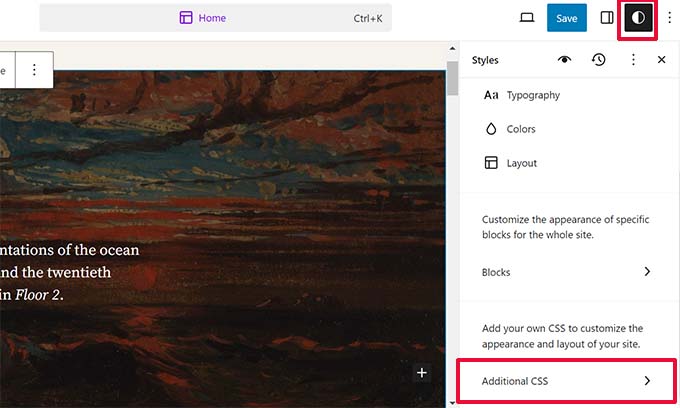680x408 pixels.
Task: Open Colors style settings
Action: pyautogui.click(x=521, y=129)
